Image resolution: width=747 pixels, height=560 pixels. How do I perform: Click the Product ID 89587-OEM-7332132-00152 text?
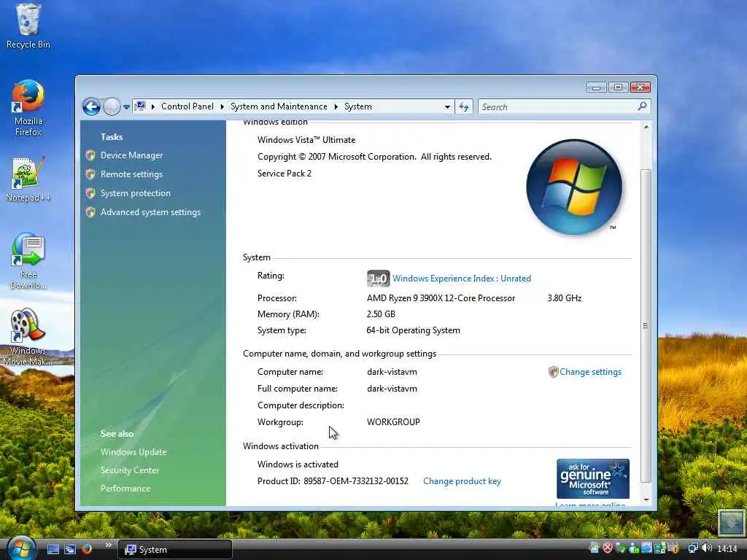333,481
